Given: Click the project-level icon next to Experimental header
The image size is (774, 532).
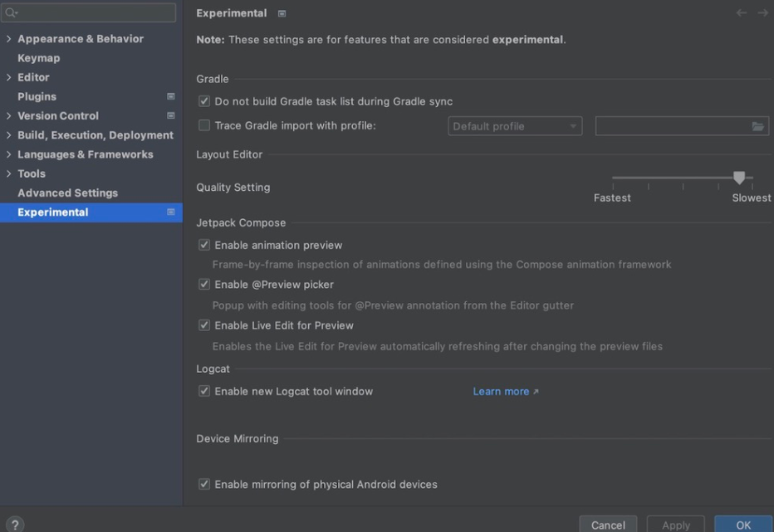Looking at the screenshot, I should [282, 13].
